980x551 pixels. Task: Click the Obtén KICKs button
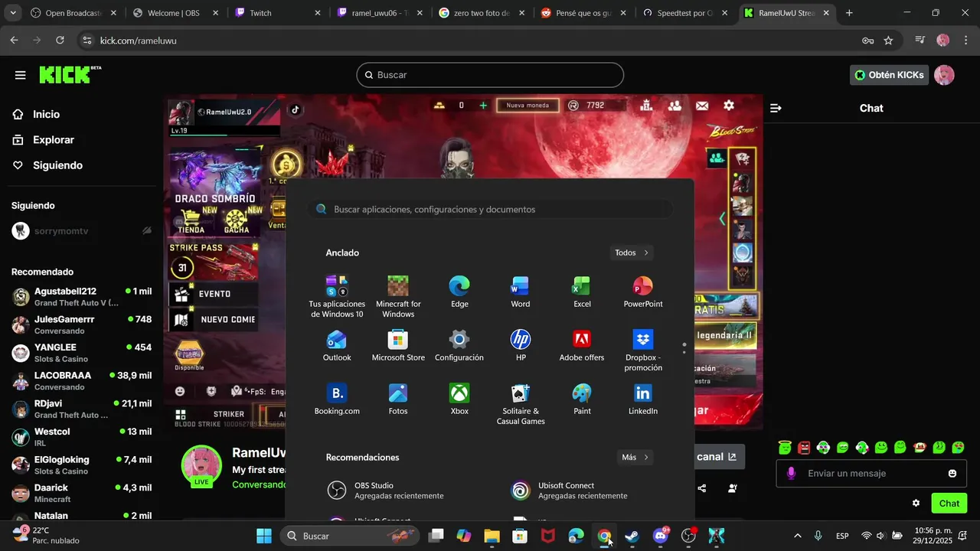[x=889, y=75]
